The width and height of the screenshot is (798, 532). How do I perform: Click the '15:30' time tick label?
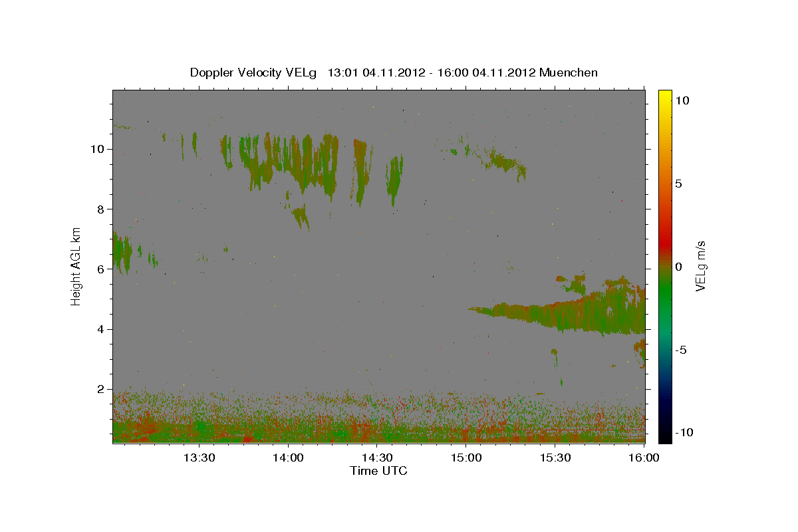pyautogui.click(x=555, y=458)
